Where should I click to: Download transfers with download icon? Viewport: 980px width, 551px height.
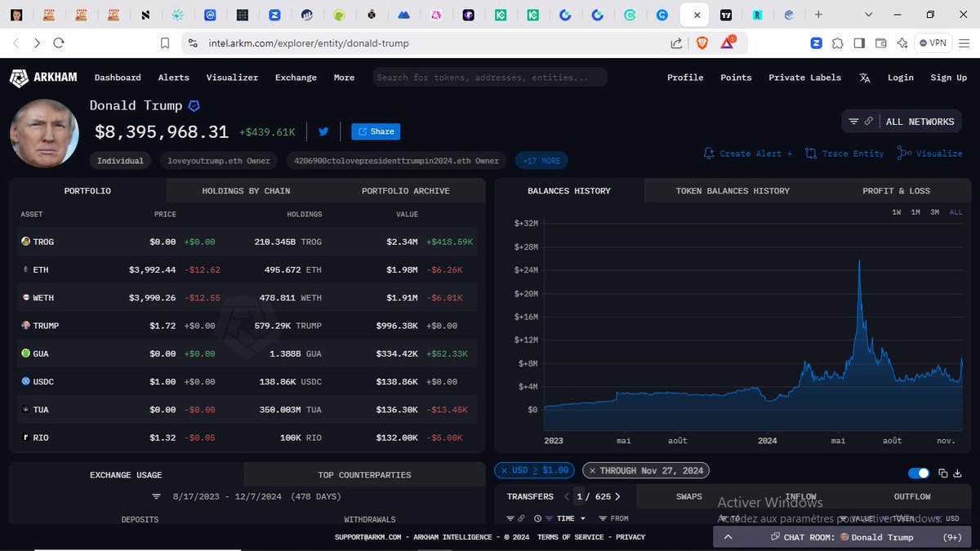pyautogui.click(x=958, y=473)
